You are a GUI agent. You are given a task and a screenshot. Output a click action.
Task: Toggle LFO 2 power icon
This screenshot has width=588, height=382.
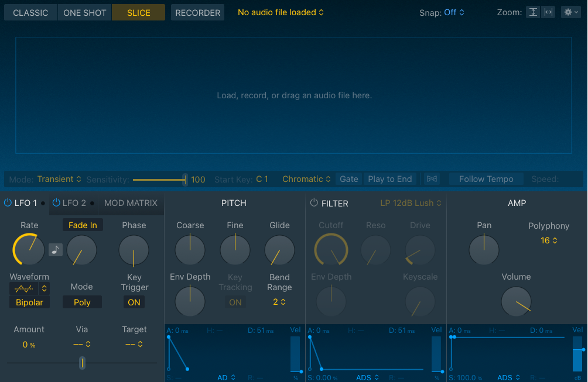click(56, 202)
